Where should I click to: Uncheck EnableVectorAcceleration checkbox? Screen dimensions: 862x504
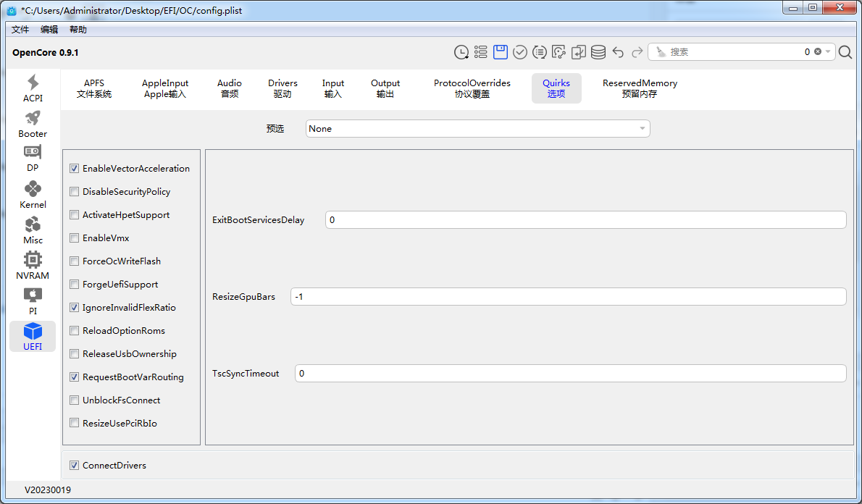[75, 169]
